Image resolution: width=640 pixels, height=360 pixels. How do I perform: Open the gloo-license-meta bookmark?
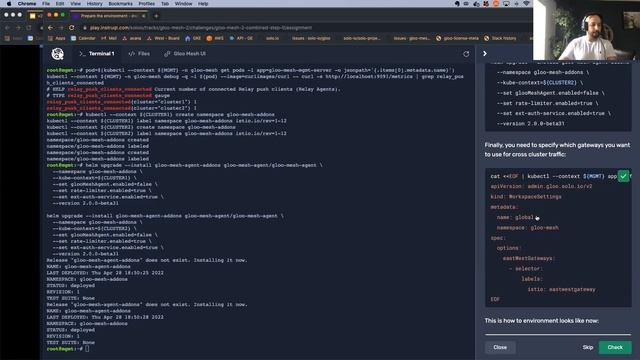click(457, 38)
